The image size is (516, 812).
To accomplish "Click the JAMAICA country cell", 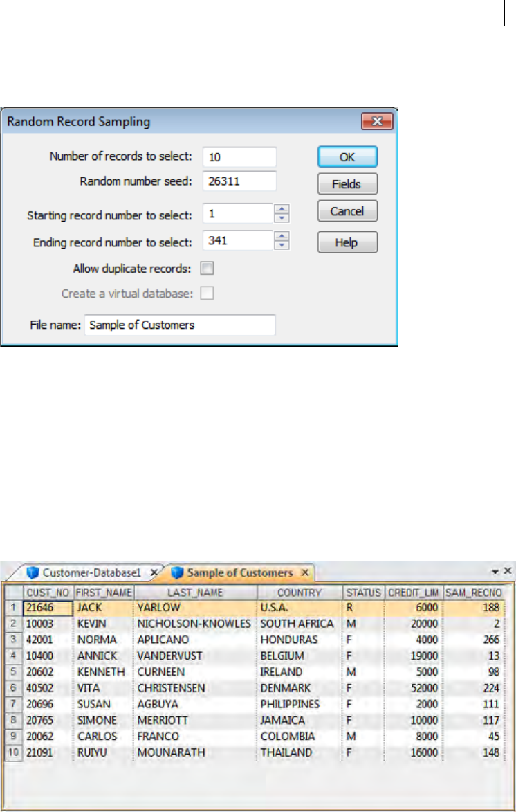I will [x=300, y=721].
